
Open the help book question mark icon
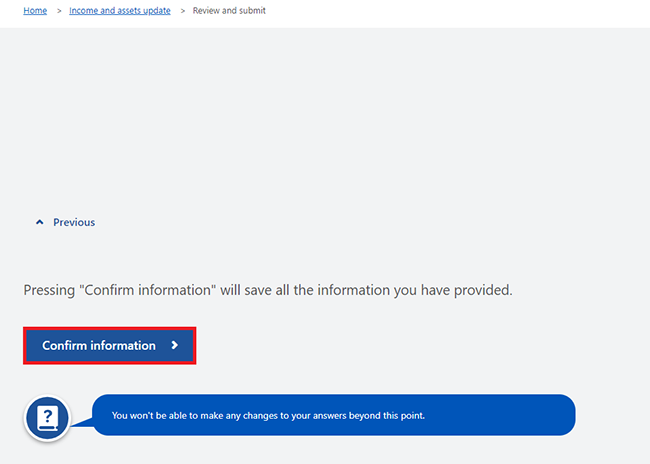coord(48,418)
